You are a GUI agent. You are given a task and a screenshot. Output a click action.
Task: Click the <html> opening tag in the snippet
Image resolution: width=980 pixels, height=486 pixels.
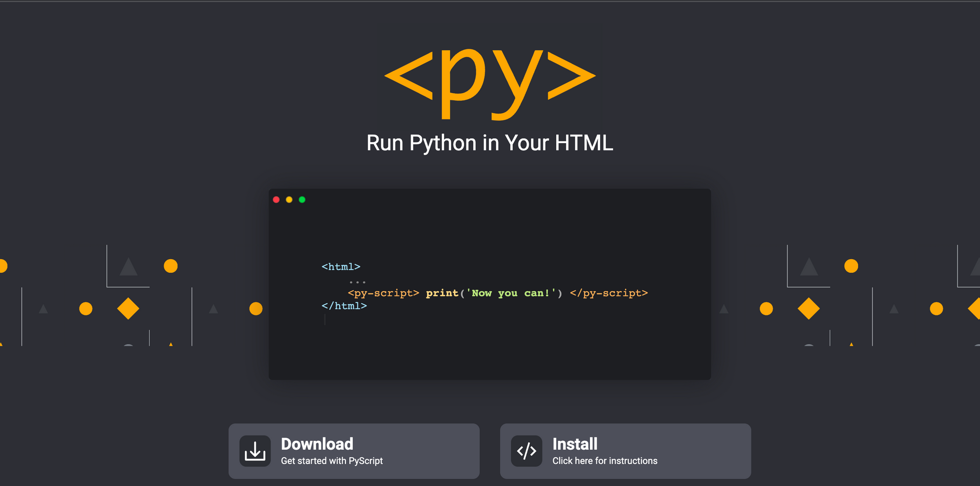coord(341,267)
